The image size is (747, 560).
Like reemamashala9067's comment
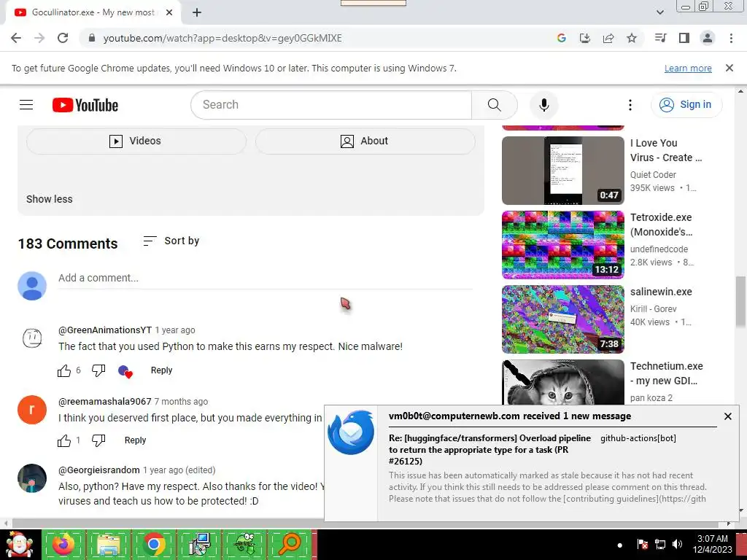click(64, 440)
